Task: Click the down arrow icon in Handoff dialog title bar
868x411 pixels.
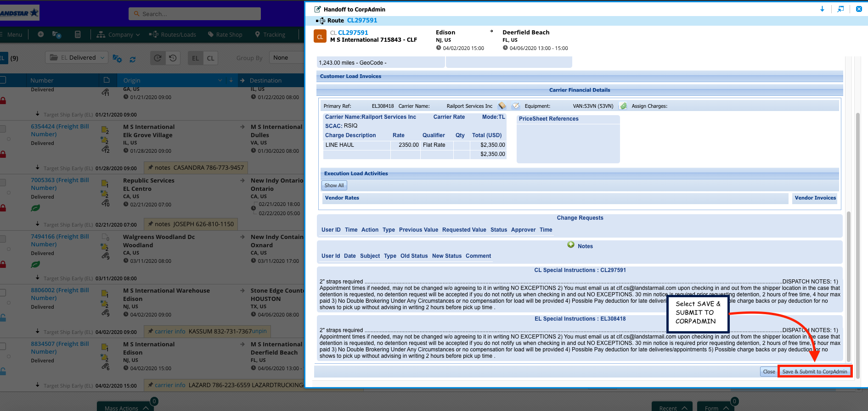Action: [822, 9]
